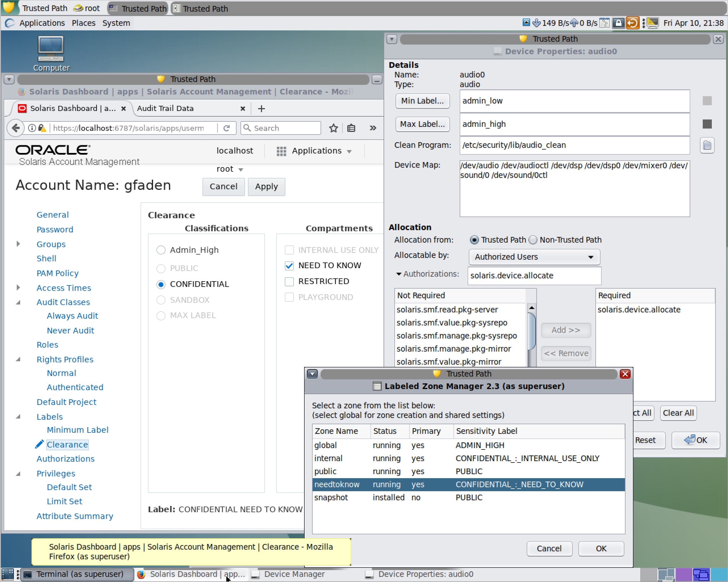This screenshot has width=728, height=582.
Task: Switch to Terminal (as superuser) in taskbar
Action: coord(77,574)
